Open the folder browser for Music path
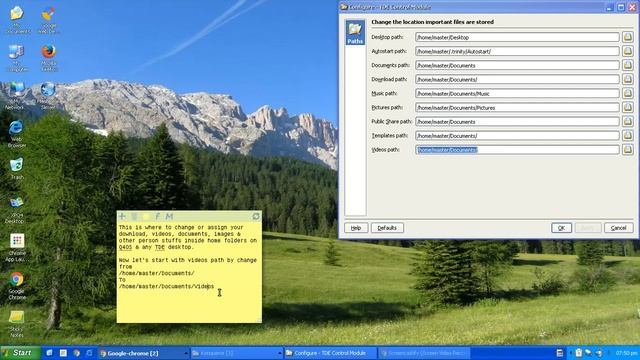640x360 pixels. coord(627,93)
